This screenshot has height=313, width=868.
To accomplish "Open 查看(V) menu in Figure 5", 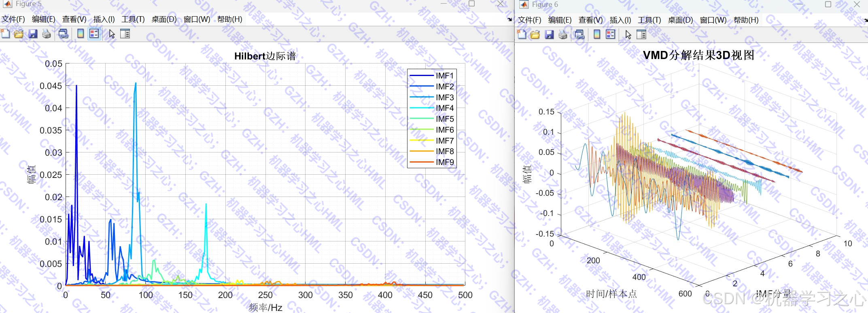I will 74,19.
